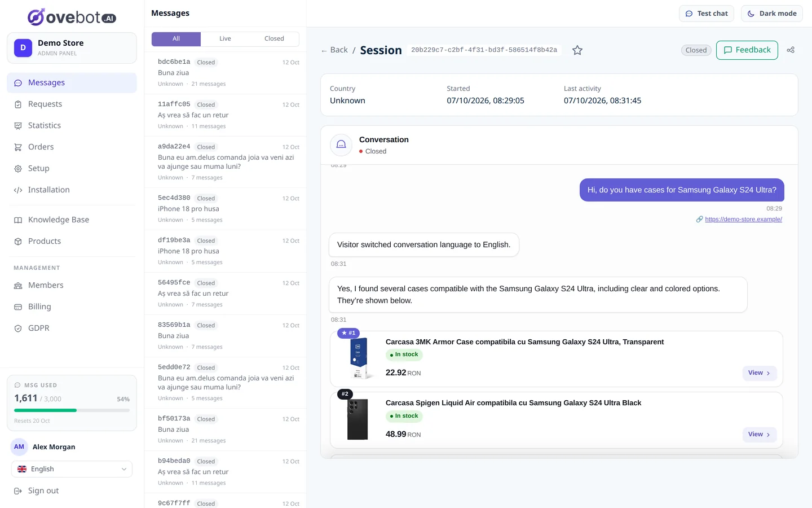Click the Knowledge Base book icon
Image resolution: width=812 pixels, height=508 pixels.
pos(18,220)
